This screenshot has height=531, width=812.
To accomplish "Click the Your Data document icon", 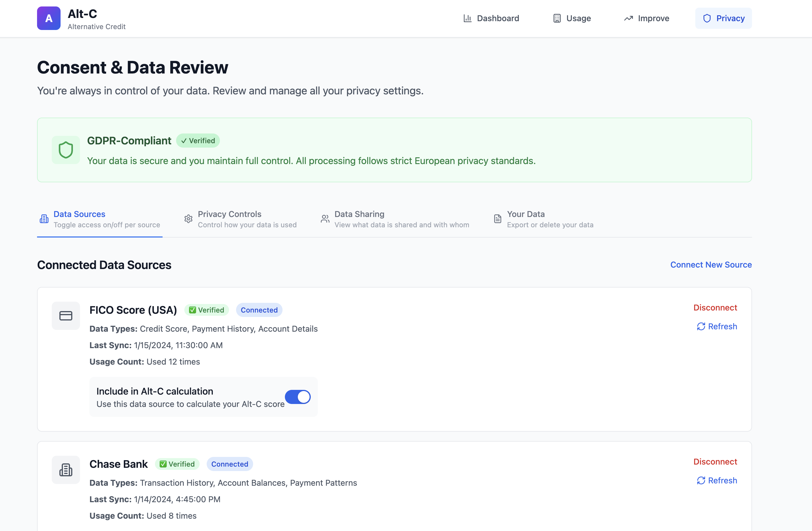I will pos(497,219).
